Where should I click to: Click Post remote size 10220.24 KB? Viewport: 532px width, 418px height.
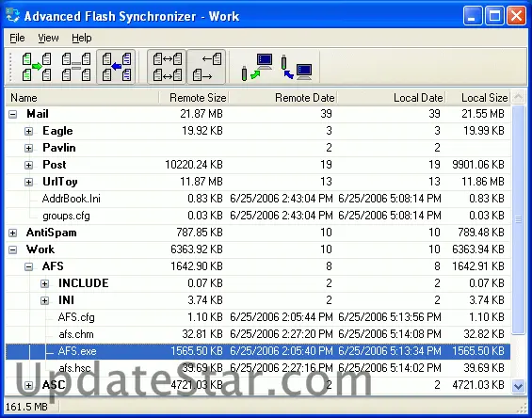(194, 165)
